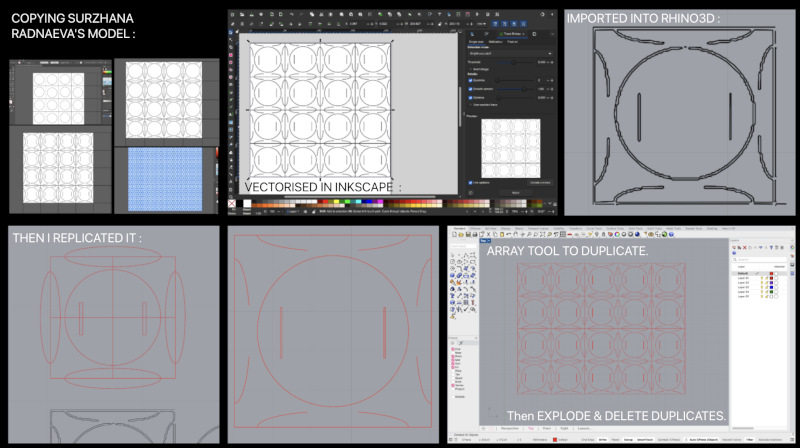This screenshot has width=800, height=448.
Task: Click the Inkscape new document toolbar icon
Action: tap(234, 15)
